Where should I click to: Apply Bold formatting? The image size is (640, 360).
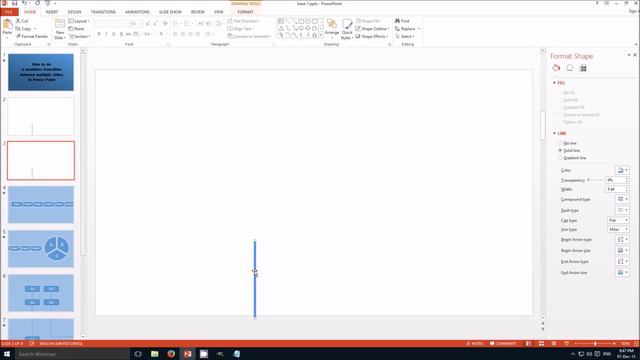[x=99, y=34]
